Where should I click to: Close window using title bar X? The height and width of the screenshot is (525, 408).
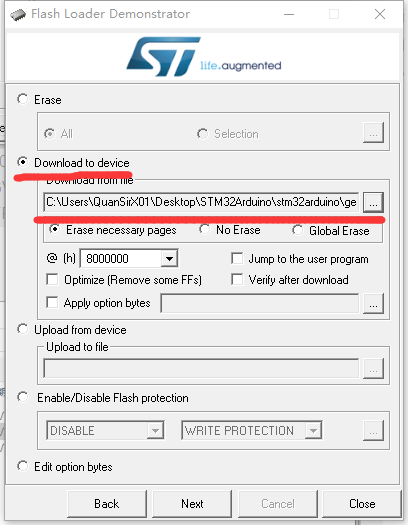click(380, 14)
